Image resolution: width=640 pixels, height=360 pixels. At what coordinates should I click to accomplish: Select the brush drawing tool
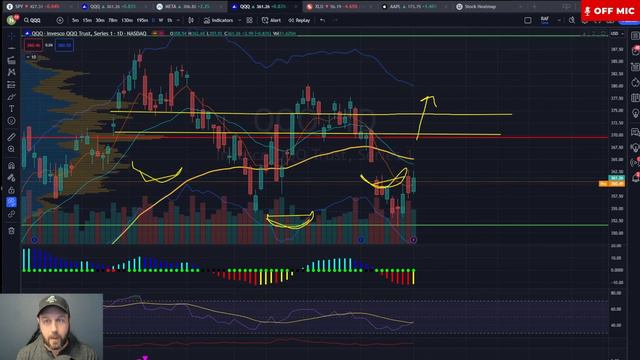pyautogui.click(x=11, y=97)
